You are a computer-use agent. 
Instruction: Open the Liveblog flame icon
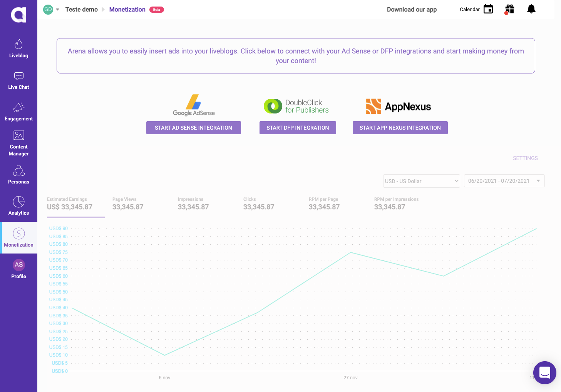click(x=18, y=44)
